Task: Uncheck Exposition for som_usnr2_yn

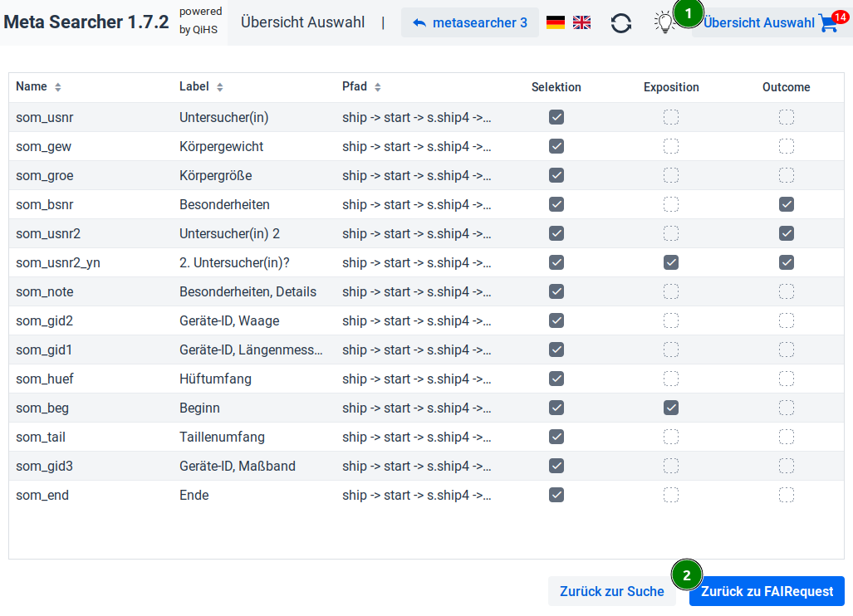Action: pyautogui.click(x=671, y=262)
